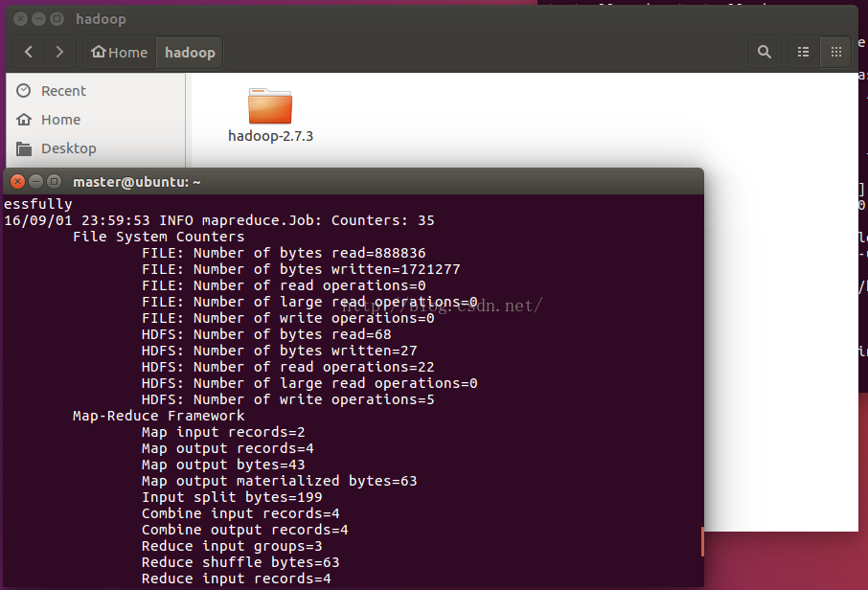Image resolution: width=868 pixels, height=590 pixels.
Task: Click 'HDFS: Number of bytes read=68'
Action: click(266, 334)
